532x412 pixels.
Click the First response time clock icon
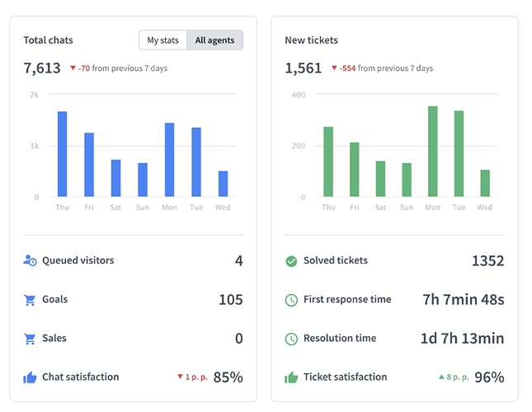tap(291, 300)
